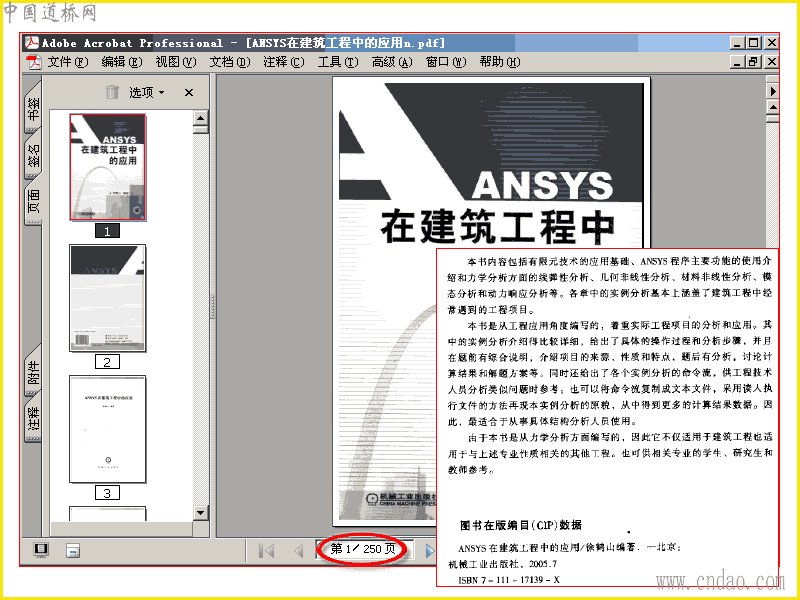Close the PDF document window
Image resolution: width=800 pixels, height=600 pixels.
(771, 62)
